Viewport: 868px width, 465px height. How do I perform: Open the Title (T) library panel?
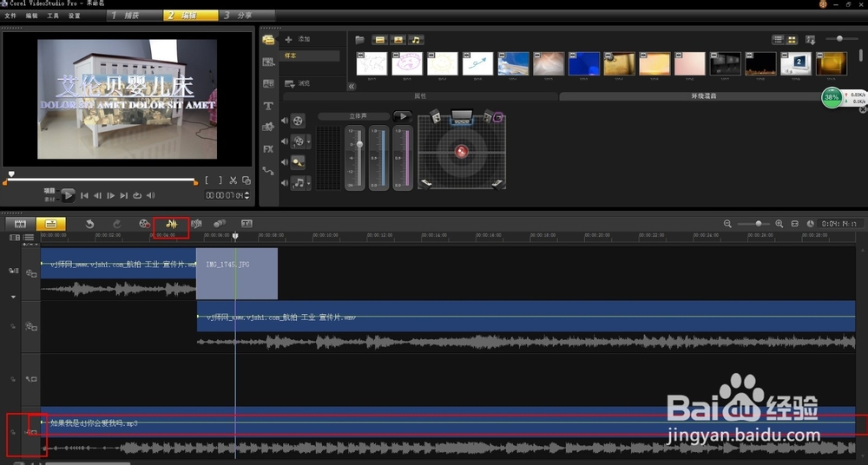(268, 106)
